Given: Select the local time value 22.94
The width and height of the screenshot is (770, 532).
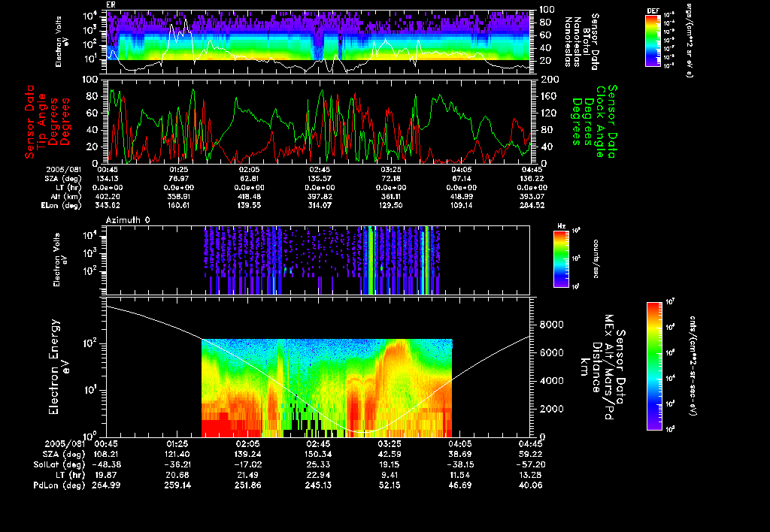Looking at the screenshot, I should click(x=318, y=475).
